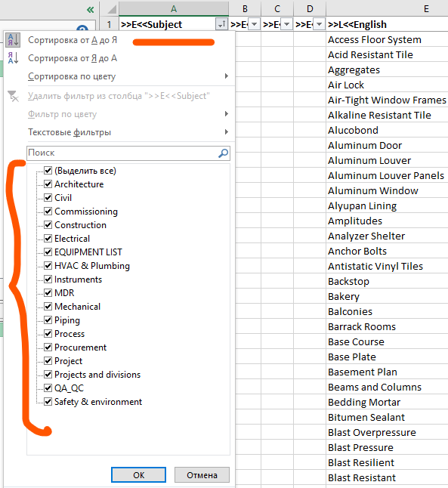Select the Bitumen Sealant cell
Viewport: 448px width, 488px height.
click(x=388, y=417)
